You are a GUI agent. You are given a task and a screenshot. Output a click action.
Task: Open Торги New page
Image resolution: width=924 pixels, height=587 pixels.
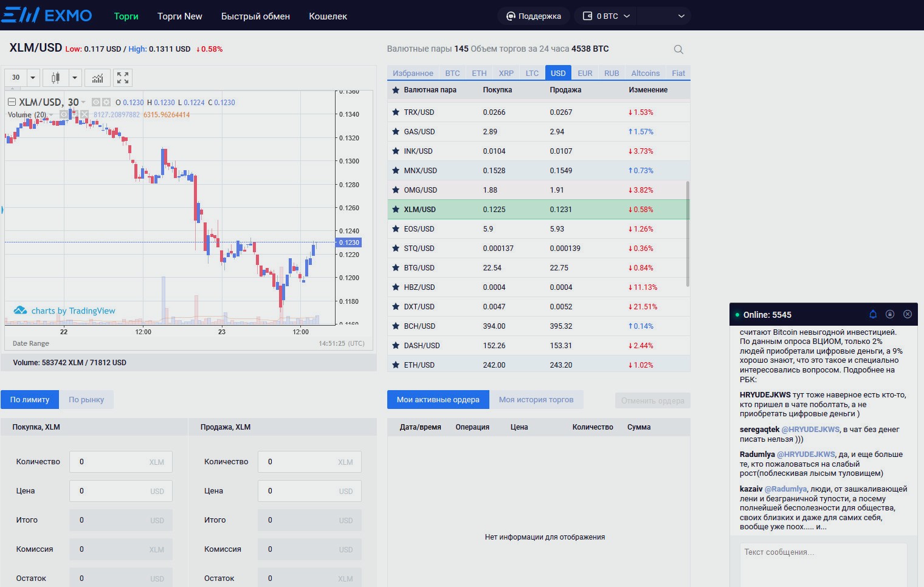179,16
